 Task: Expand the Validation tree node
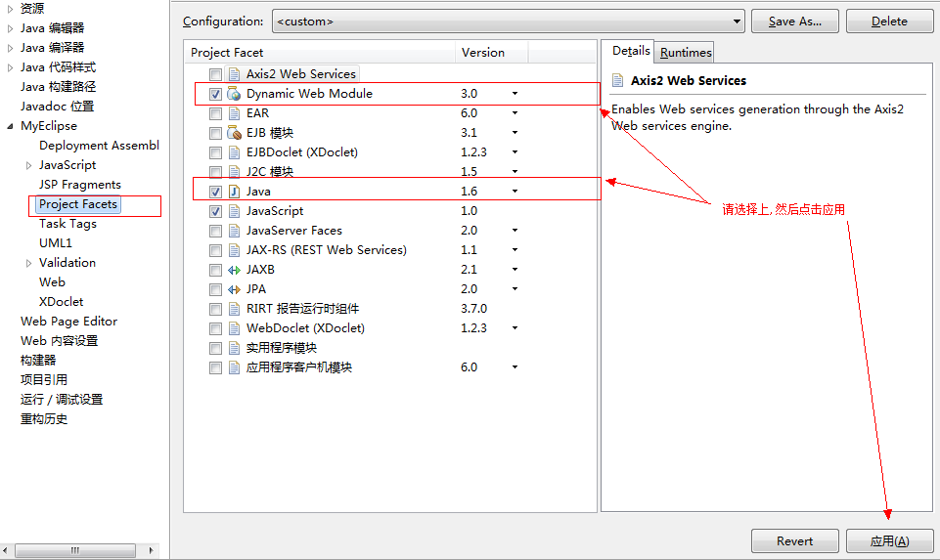pos(29,263)
